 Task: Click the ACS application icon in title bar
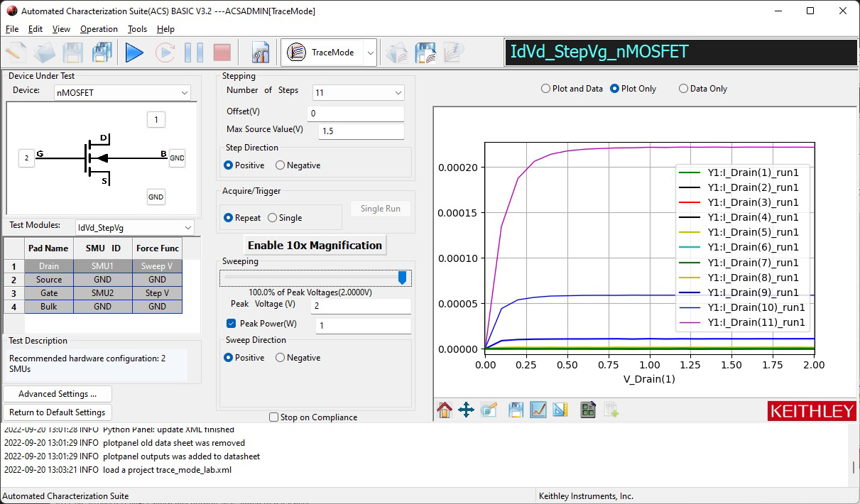point(11,11)
